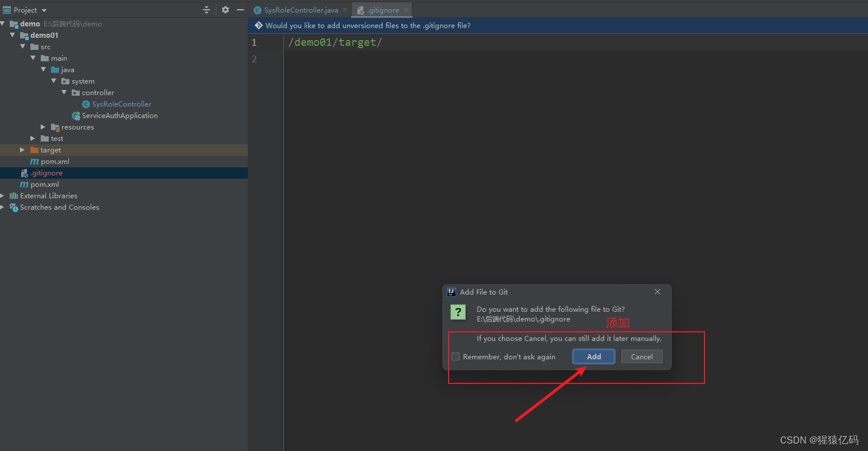Screen dimensions: 868x451
Task: Check Remember, don't ask again checkbox
Action: [x=456, y=356]
